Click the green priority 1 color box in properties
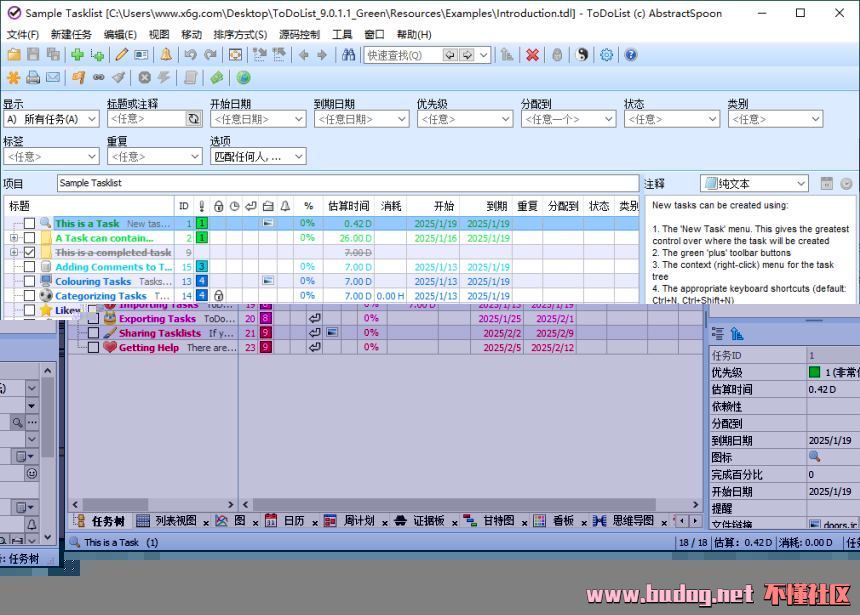860x615 pixels. click(x=815, y=373)
